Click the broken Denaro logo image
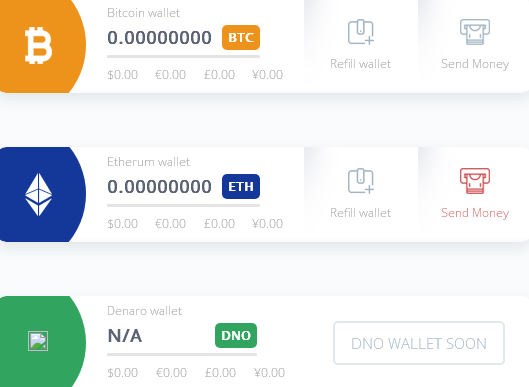 [x=38, y=341]
